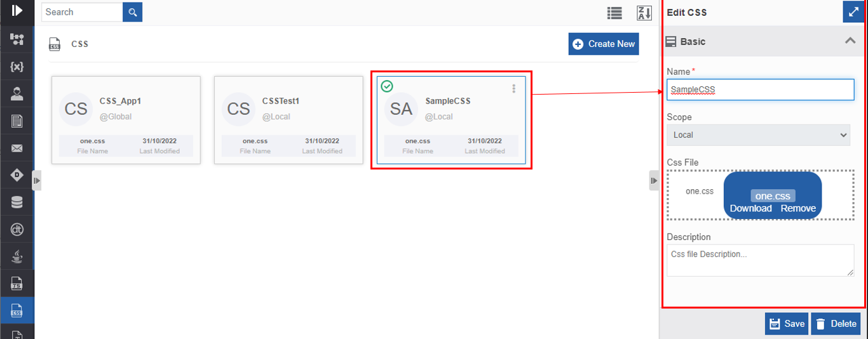Click one.css label left of upload box
Screen dimensions: 868x339
[700, 190]
